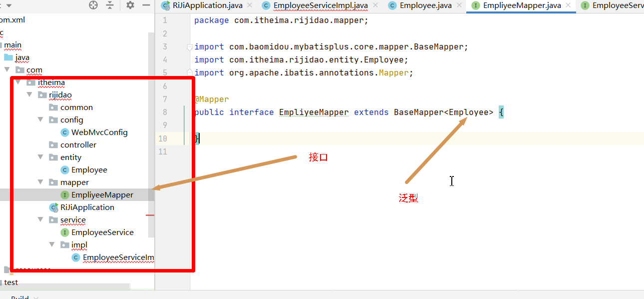Switch to the EmployeeServiceImpl.java tab

click(321, 5)
